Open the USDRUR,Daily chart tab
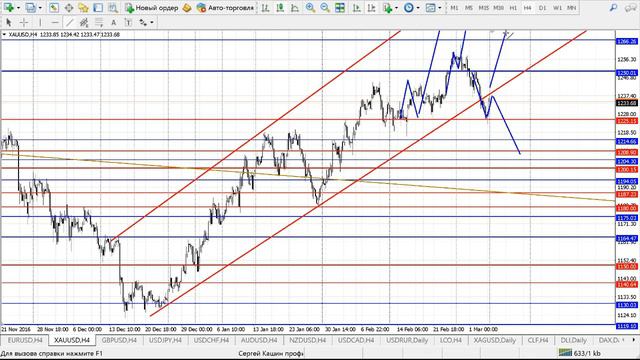Screen dimensions: 640x360 coord(407,340)
